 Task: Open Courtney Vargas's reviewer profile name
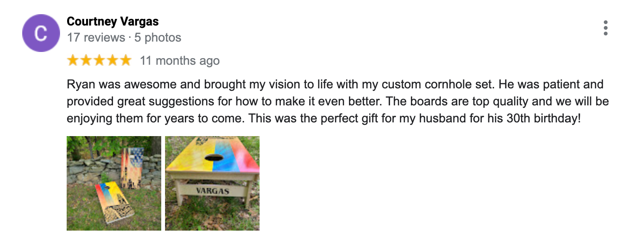pos(113,21)
